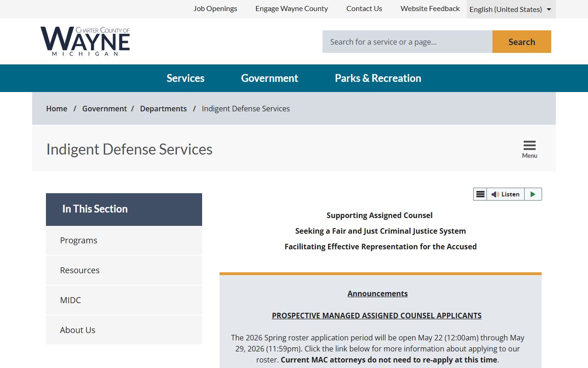This screenshot has height=368, width=588.
Task: Click the Departments breadcrumb link
Action: pyautogui.click(x=164, y=109)
